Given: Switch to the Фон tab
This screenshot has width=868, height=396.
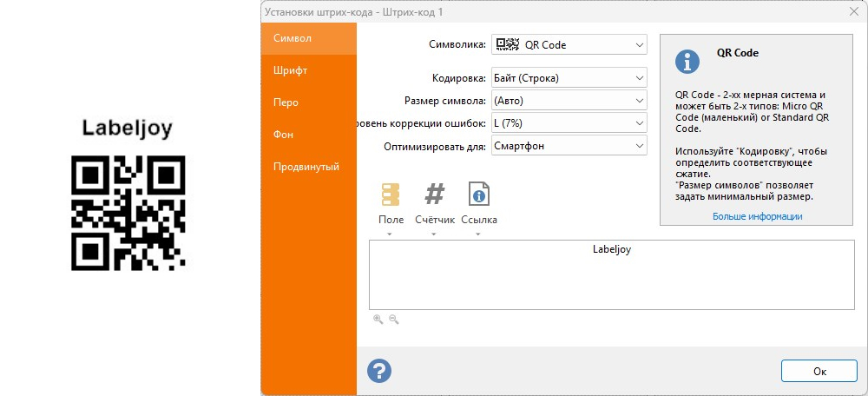Looking at the screenshot, I should tap(309, 135).
